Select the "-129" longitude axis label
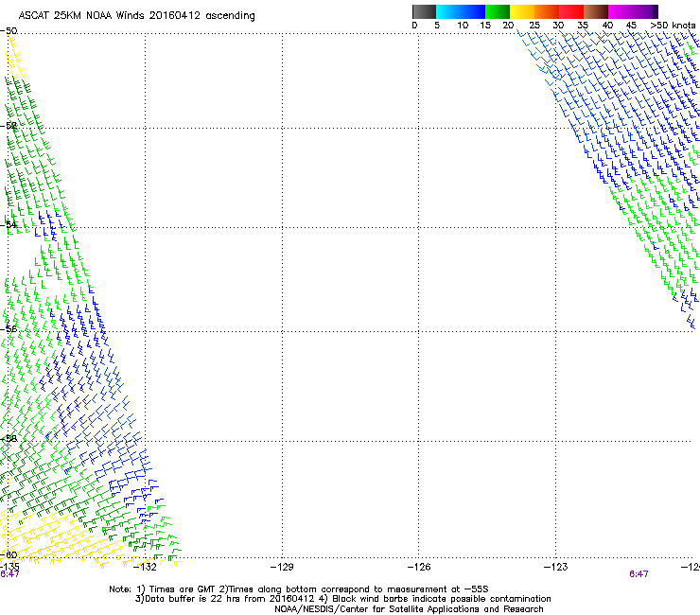The image size is (700, 615). [282, 567]
